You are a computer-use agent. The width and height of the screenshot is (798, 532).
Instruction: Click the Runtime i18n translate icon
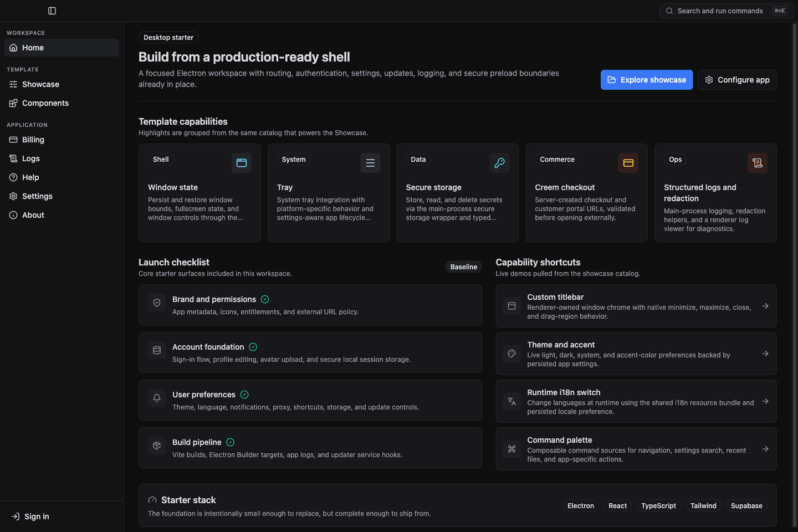(512, 401)
